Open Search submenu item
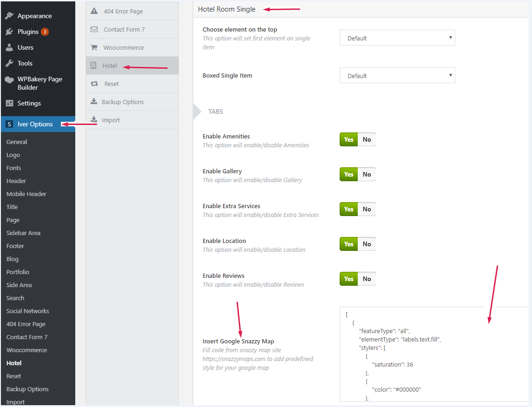This screenshot has width=532, height=407. pyautogui.click(x=15, y=298)
